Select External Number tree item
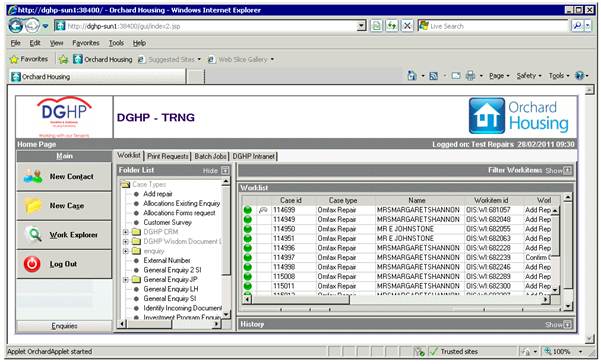 167,261
